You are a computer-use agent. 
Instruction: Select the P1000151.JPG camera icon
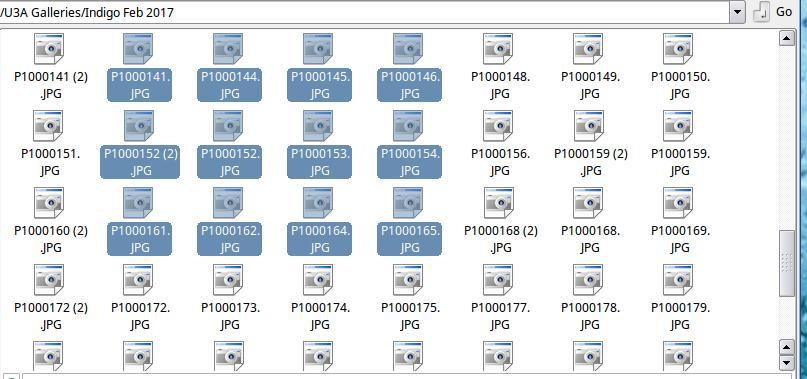tap(49, 126)
